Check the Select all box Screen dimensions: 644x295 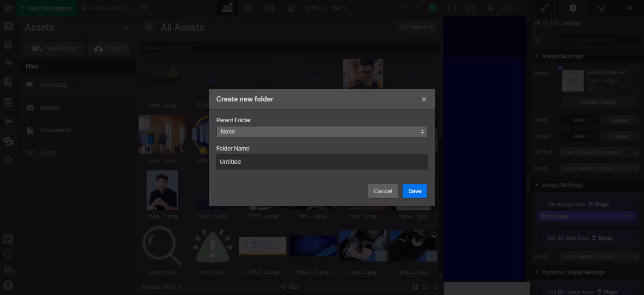[x=417, y=27]
